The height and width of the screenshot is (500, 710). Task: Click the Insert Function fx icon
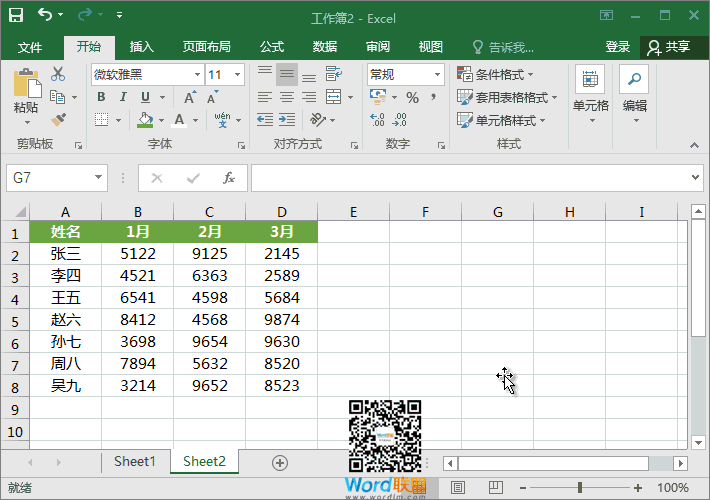pyautogui.click(x=229, y=178)
